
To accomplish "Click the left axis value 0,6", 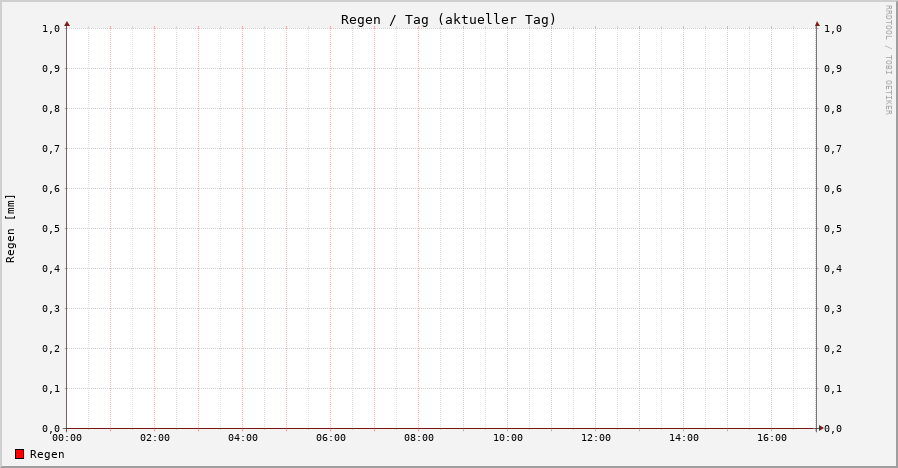I will pos(51,188).
